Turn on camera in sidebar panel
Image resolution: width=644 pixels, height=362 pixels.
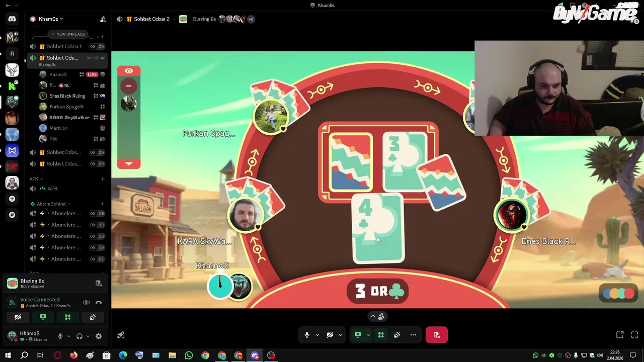click(18, 317)
